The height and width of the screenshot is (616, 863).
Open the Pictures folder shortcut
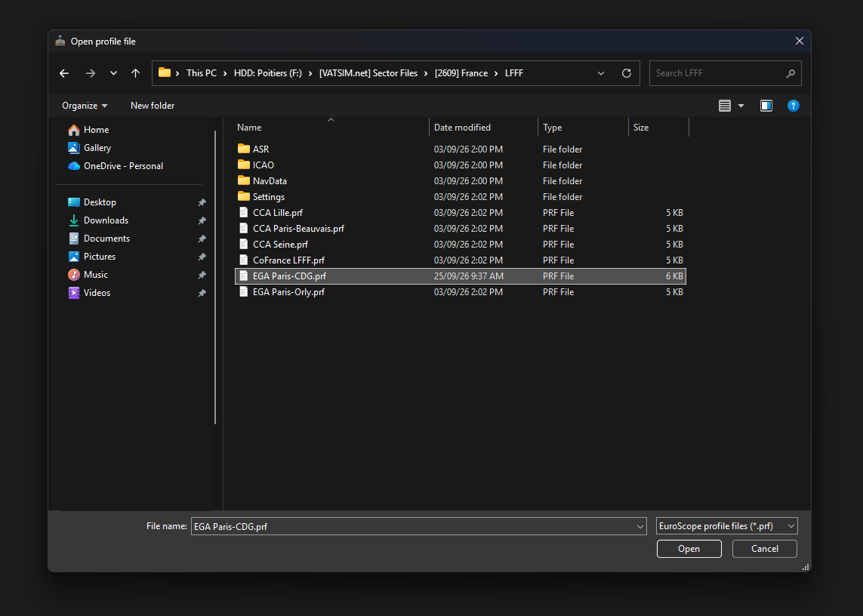[x=92, y=257]
